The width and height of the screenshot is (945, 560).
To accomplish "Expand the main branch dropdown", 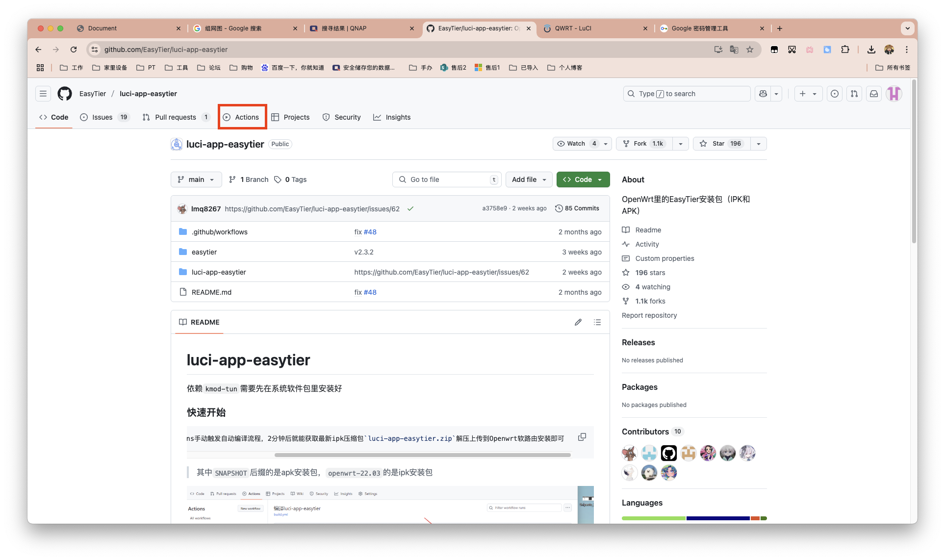I will coord(196,179).
